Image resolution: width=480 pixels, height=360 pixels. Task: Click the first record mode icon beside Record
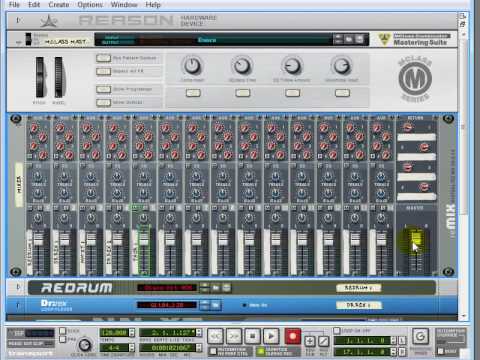tap(310, 341)
